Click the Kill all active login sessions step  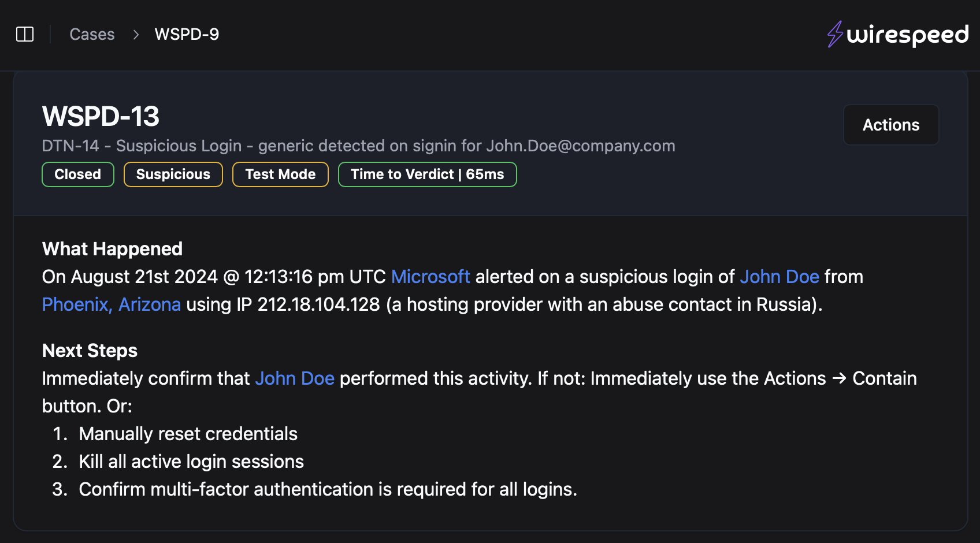click(191, 462)
